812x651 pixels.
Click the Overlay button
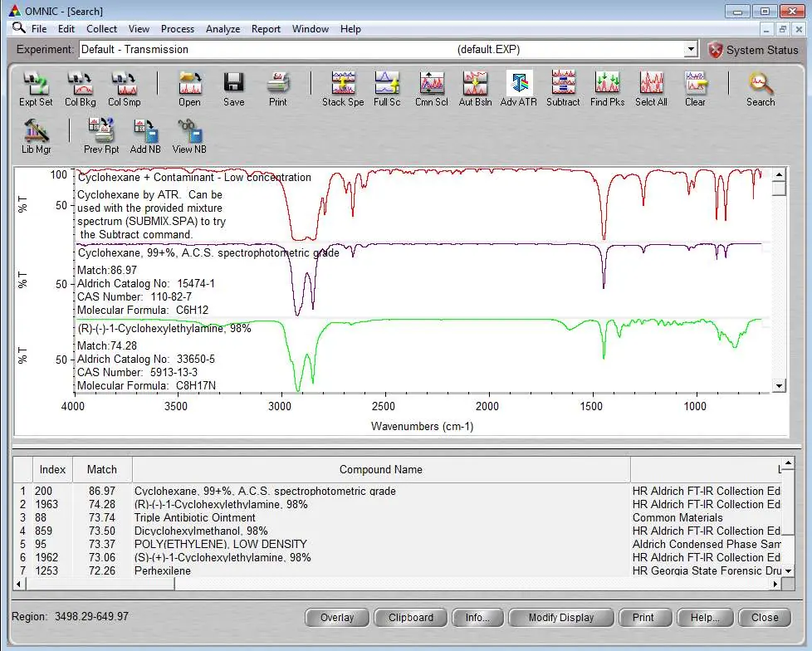(337, 617)
